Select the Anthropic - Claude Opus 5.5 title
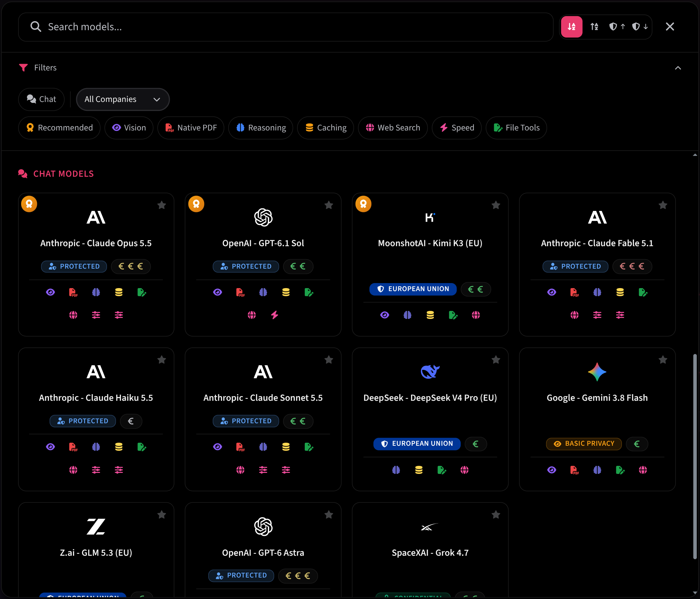This screenshot has width=700, height=599. (96, 243)
